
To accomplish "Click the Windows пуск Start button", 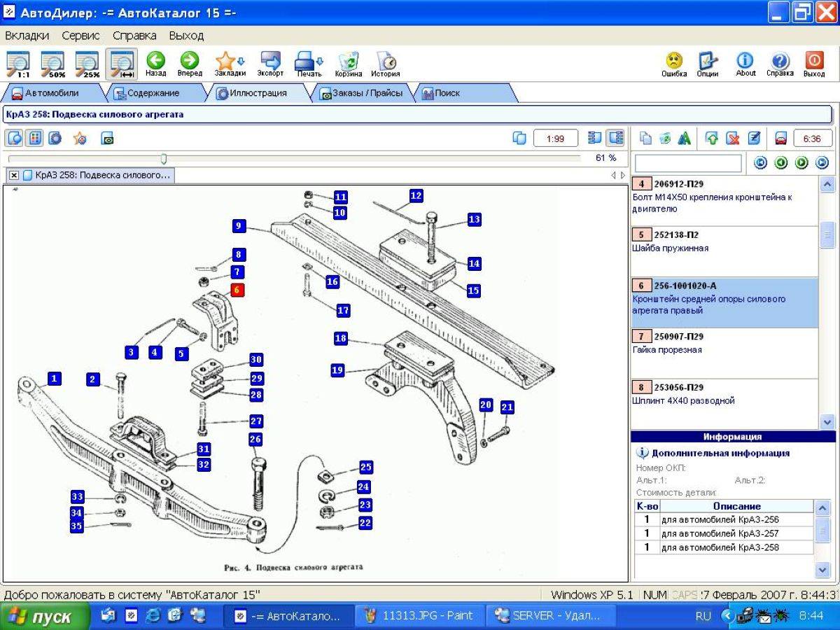I will pos(44,616).
